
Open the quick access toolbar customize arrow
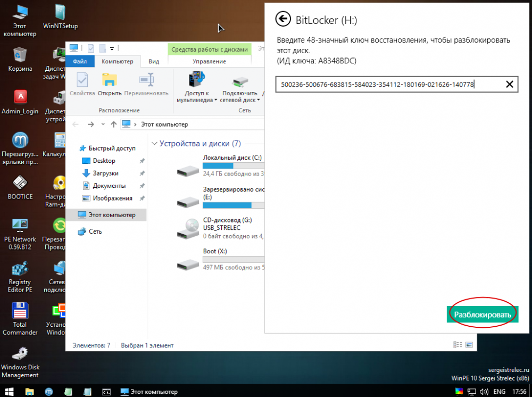[x=112, y=49]
